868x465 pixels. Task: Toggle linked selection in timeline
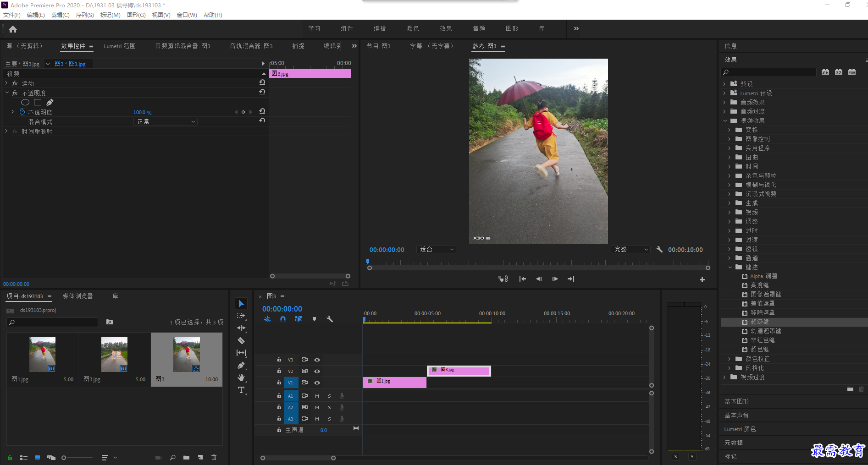299,319
